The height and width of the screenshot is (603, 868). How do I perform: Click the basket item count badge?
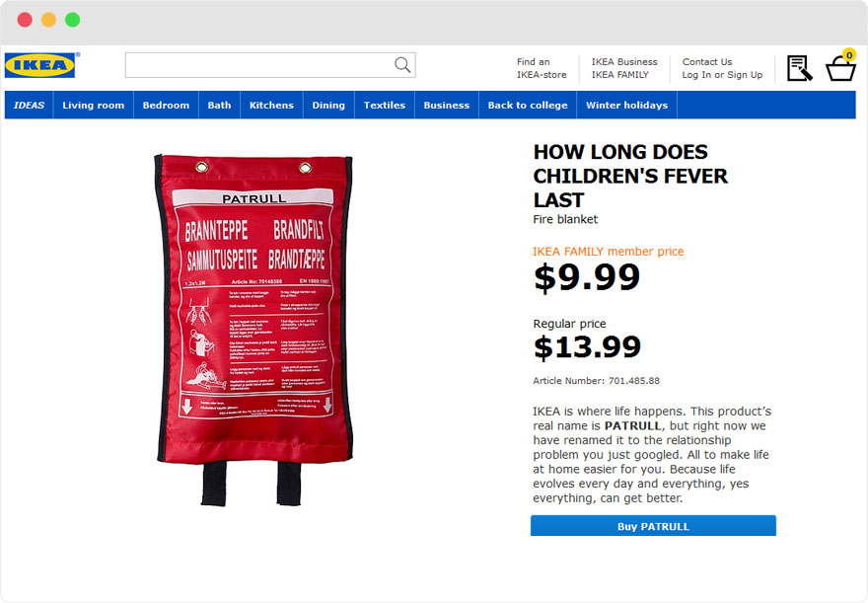click(848, 55)
